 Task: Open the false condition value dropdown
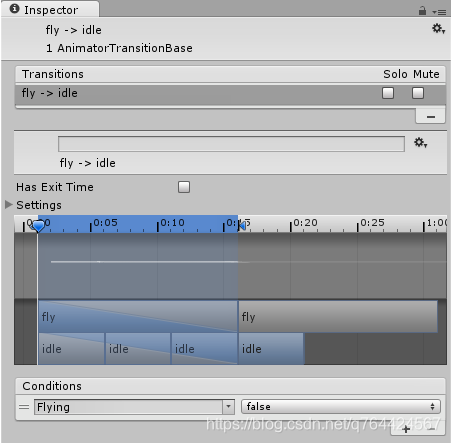click(341, 407)
